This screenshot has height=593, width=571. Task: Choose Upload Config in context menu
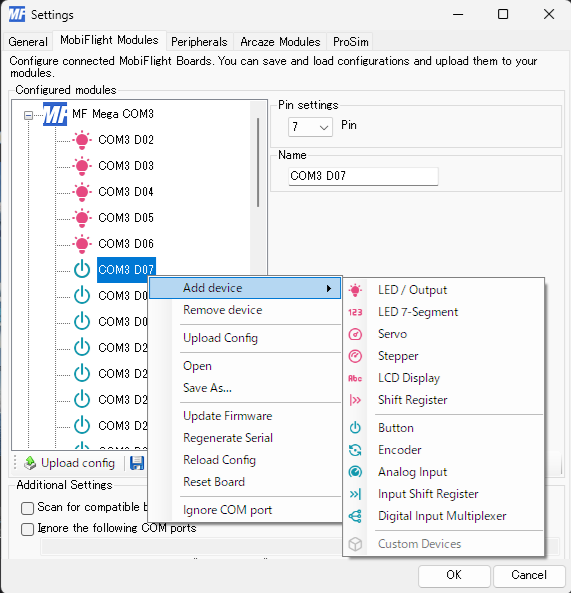click(246, 338)
